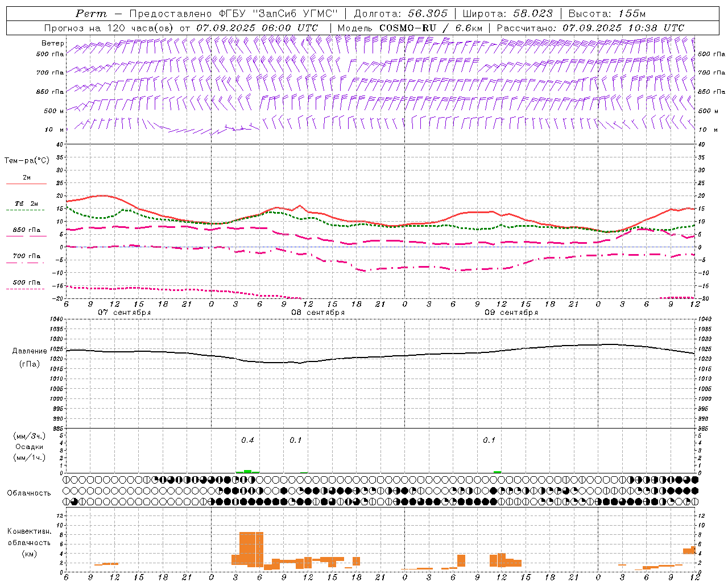Select the "08 сентября" date label
Viewport: 728px width, 582px height.
click(318, 312)
